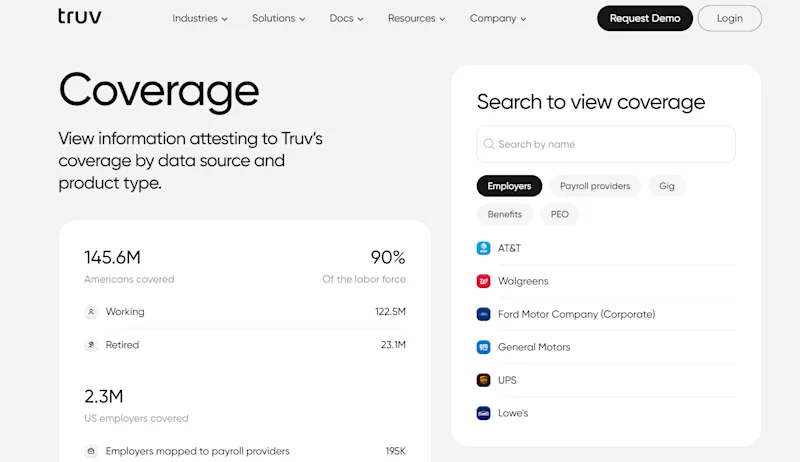Image resolution: width=800 pixels, height=462 pixels.
Task: Expand the Company menu
Action: 497,18
